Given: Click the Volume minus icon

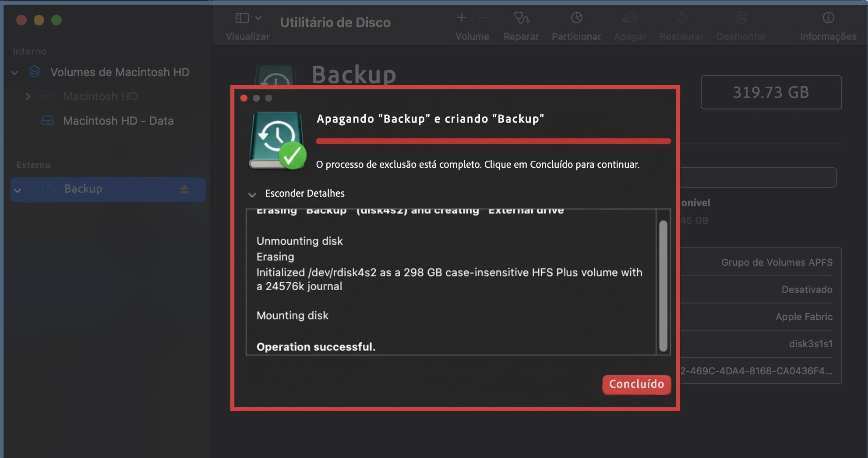Looking at the screenshot, I should coord(483,18).
